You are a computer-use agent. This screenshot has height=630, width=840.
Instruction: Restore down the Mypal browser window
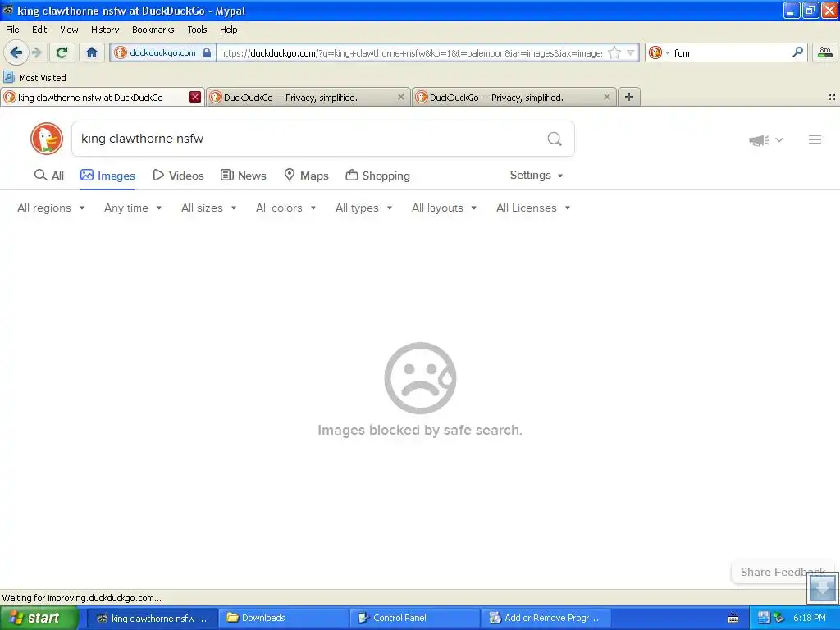[x=810, y=10]
